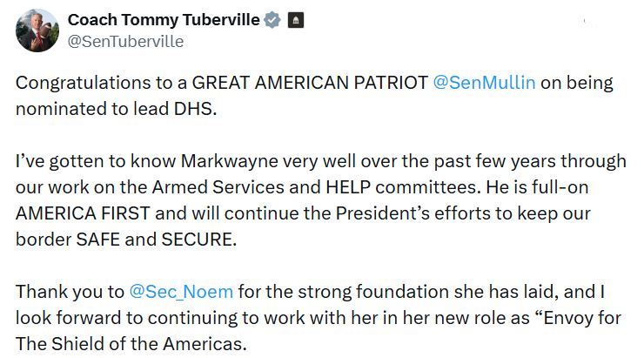The height and width of the screenshot is (358, 644).
Task: Click Tommy Tuberville's profile avatar photo
Action: (36, 30)
